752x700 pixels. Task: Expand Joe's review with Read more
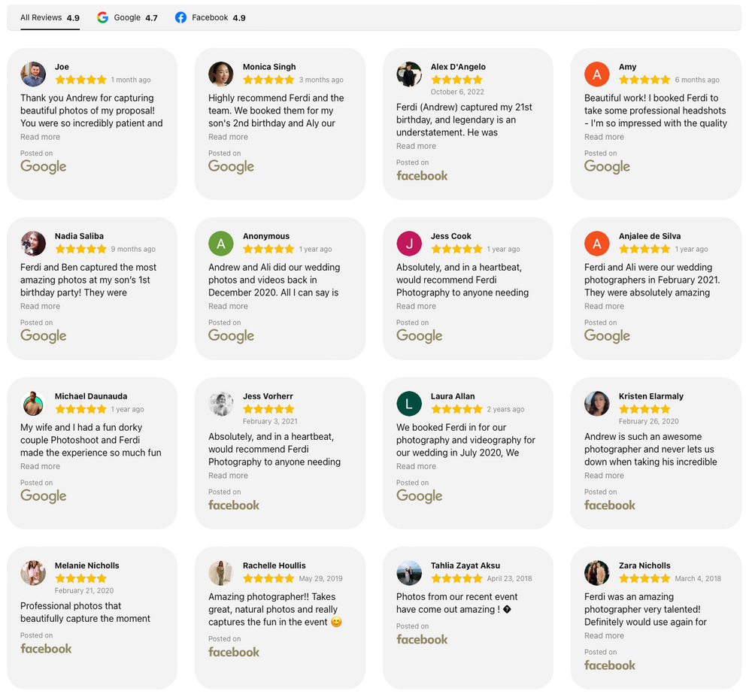click(41, 137)
